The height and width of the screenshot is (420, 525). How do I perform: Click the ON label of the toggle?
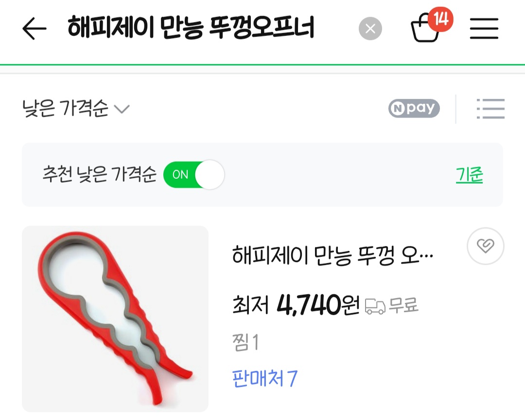pyautogui.click(x=180, y=174)
